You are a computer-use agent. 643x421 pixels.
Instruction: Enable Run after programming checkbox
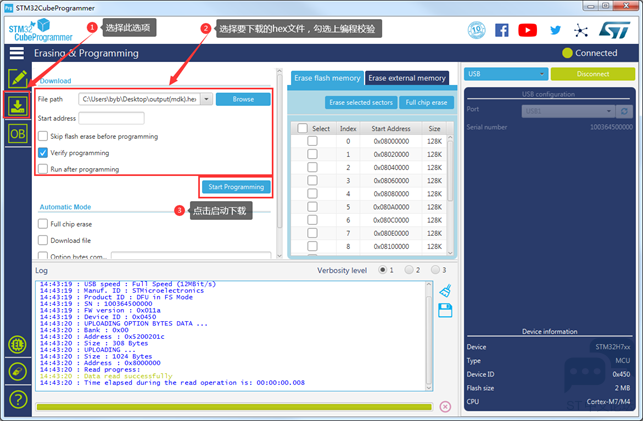click(x=43, y=169)
